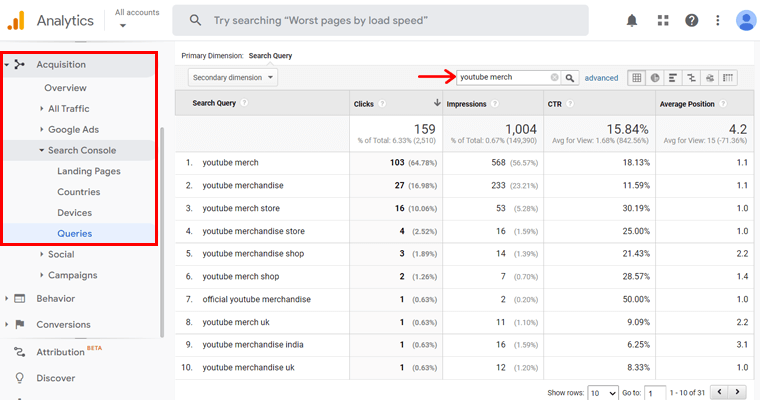
Task: Clear the youtube merch filter text
Action: pos(554,77)
